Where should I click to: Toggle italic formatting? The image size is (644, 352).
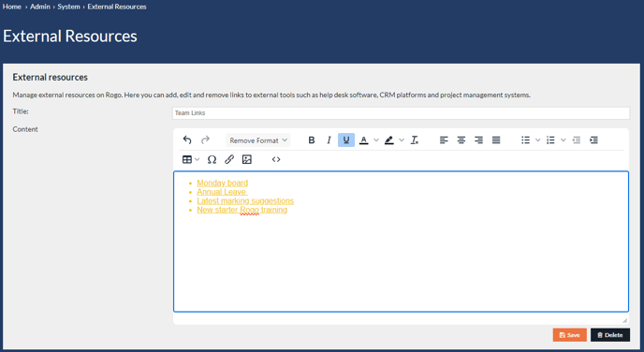tap(329, 140)
